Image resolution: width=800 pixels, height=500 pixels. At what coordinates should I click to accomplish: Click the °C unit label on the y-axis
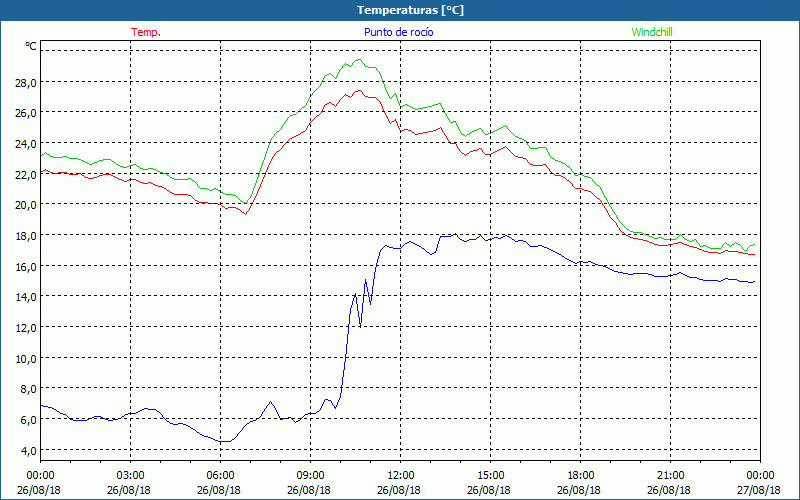click(x=31, y=46)
